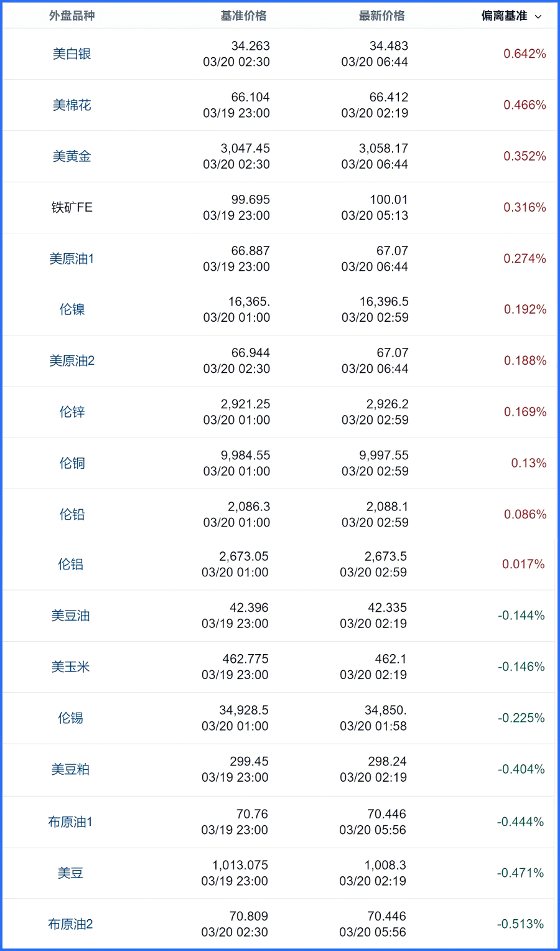Select the 基准价格 column header
Screen dimensions: 560x951
click(x=243, y=16)
